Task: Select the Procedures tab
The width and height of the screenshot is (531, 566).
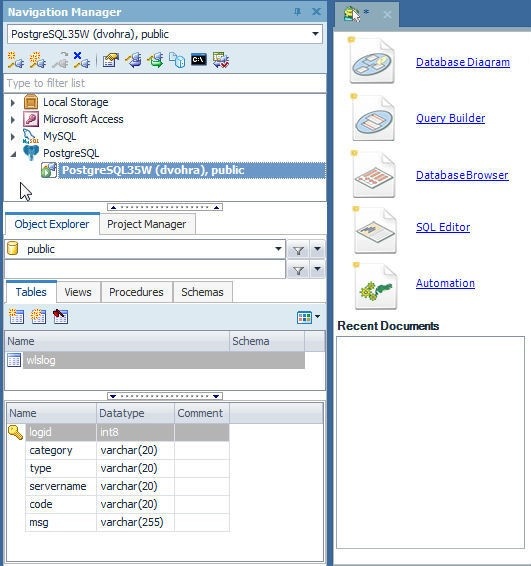Action: 136,292
